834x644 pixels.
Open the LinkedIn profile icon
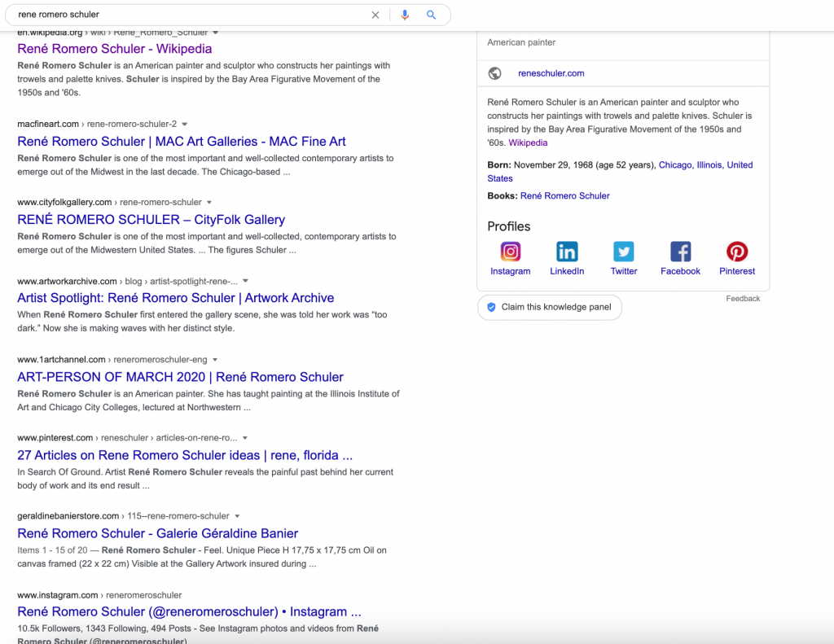pos(567,252)
